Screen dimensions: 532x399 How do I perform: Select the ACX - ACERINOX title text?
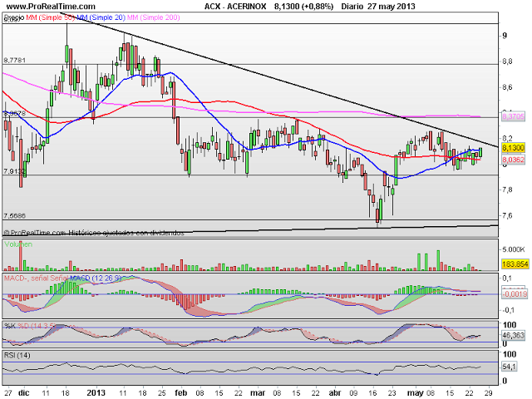[235, 6]
